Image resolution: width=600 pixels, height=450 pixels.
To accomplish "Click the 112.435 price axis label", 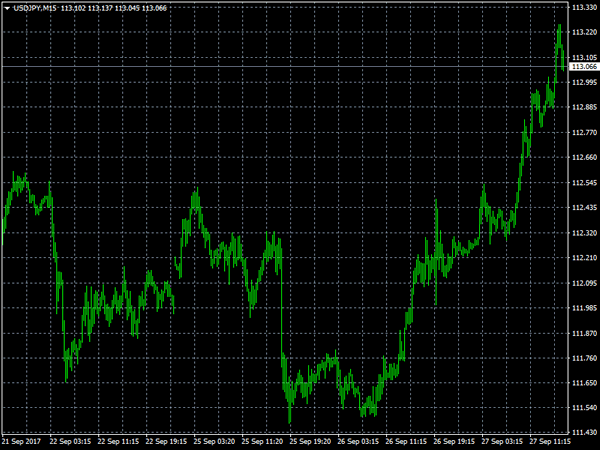I will (584, 208).
